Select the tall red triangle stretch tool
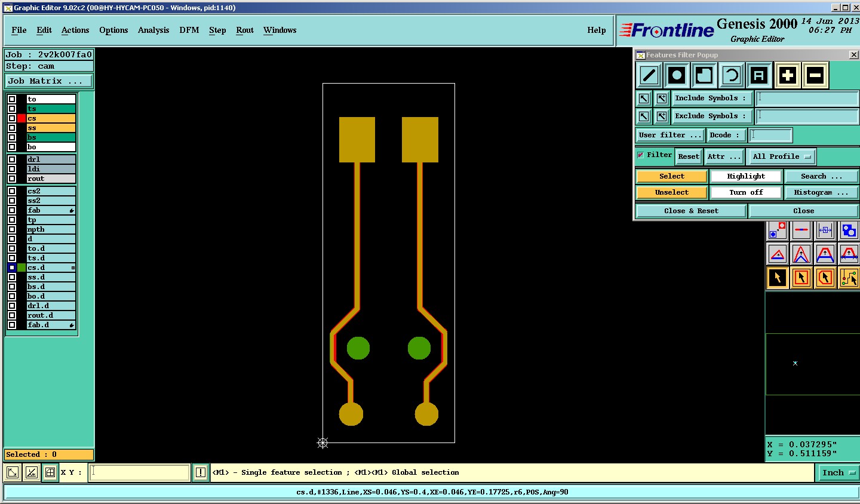 point(801,254)
